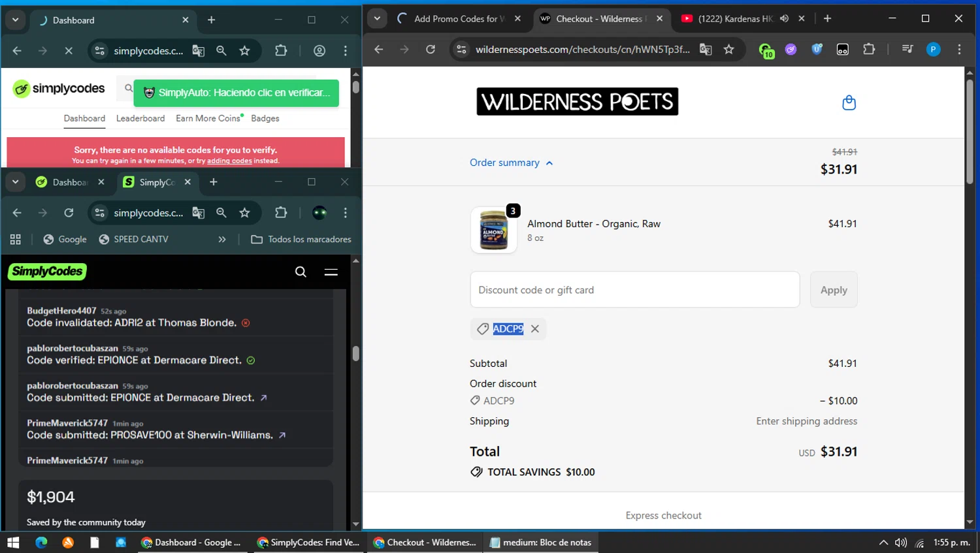Open the Windows Start menu
The width and height of the screenshot is (980, 553).
pos(13,543)
